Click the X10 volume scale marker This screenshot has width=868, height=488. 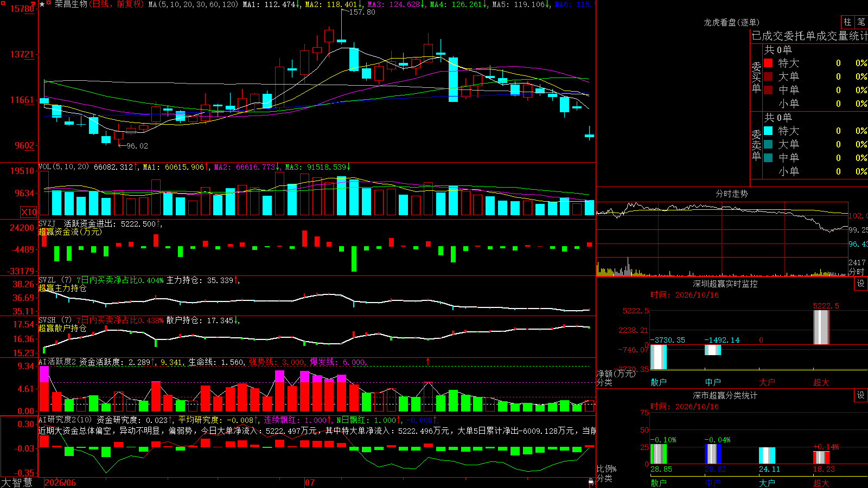pos(29,212)
